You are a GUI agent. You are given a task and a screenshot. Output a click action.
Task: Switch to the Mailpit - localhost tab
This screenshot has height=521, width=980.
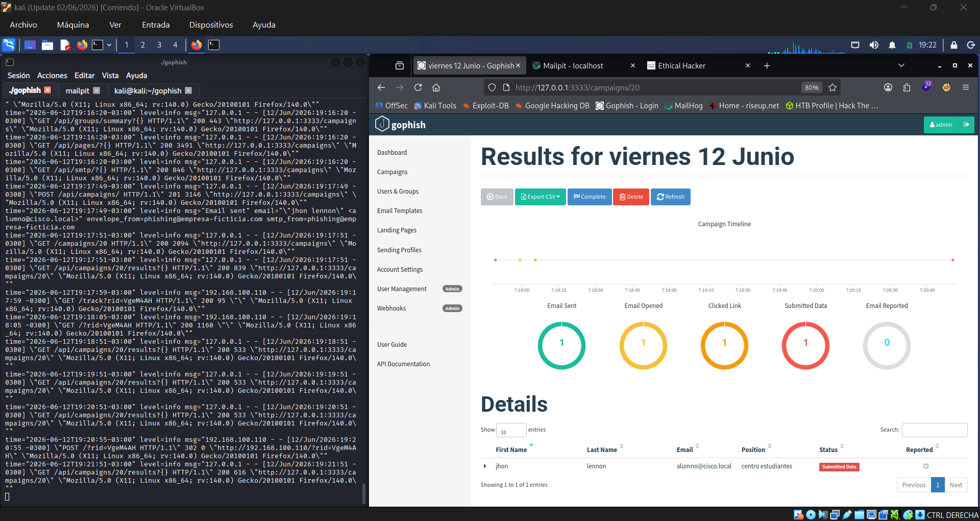[573, 65]
